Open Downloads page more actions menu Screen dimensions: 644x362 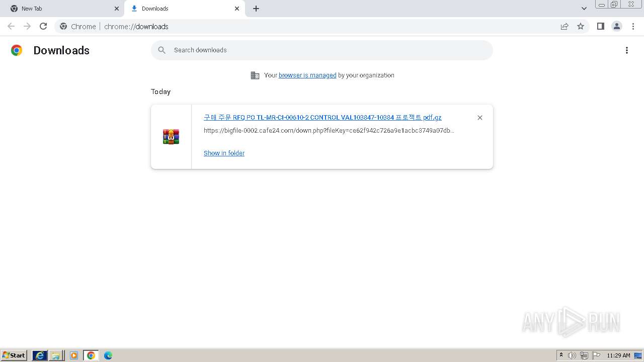(x=627, y=50)
